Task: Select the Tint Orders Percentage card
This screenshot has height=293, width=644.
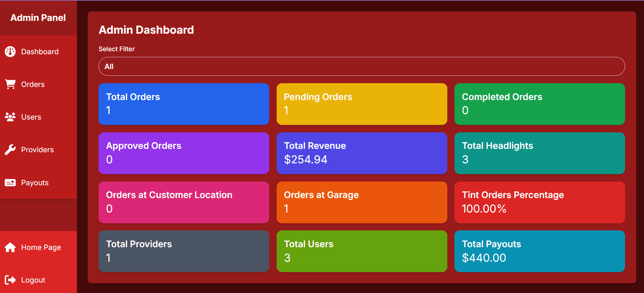Action: tap(539, 202)
